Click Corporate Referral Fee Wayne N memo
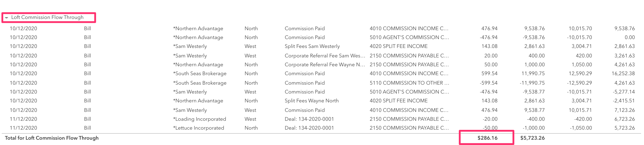The width and height of the screenshot is (644, 145). [x=325, y=65]
